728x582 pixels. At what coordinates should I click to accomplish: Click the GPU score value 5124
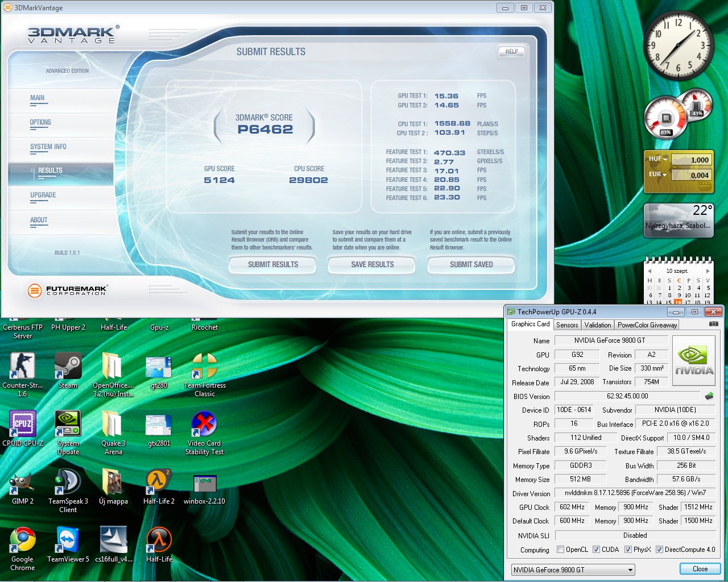[x=219, y=180]
